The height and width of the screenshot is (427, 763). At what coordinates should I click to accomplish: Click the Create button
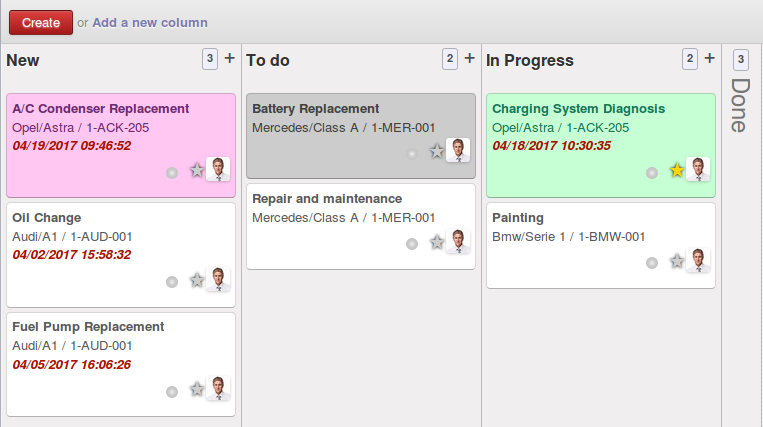coord(41,22)
